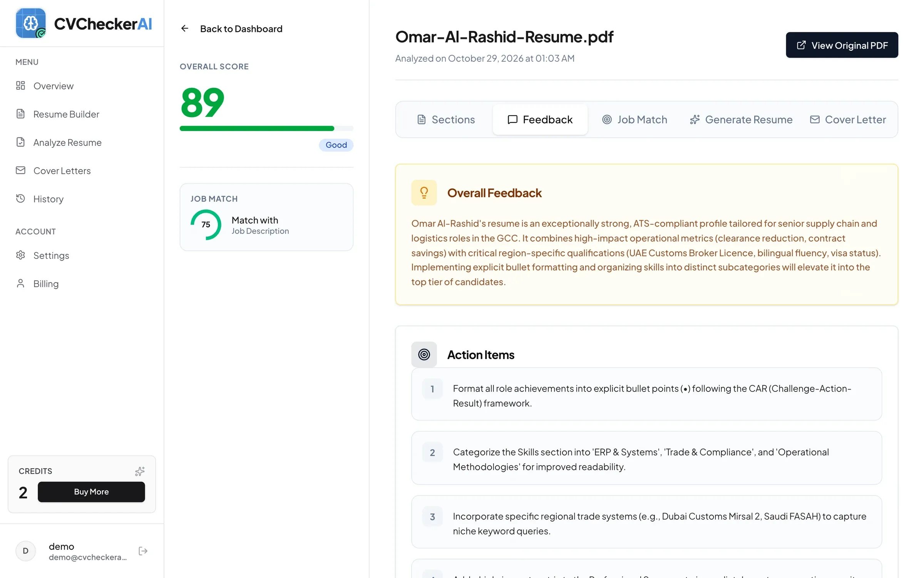Click the target icon beside Action Items

pos(424,355)
